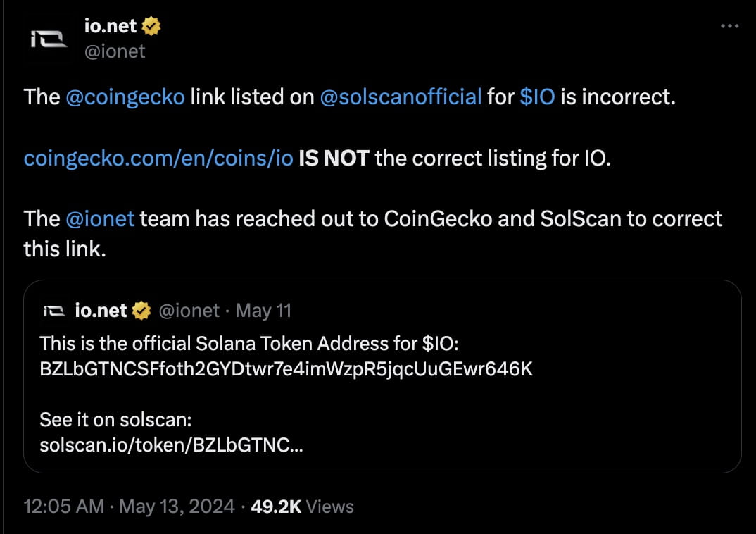756x534 pixels.
Task: Click the io.net display name
Action: point(111,25)
